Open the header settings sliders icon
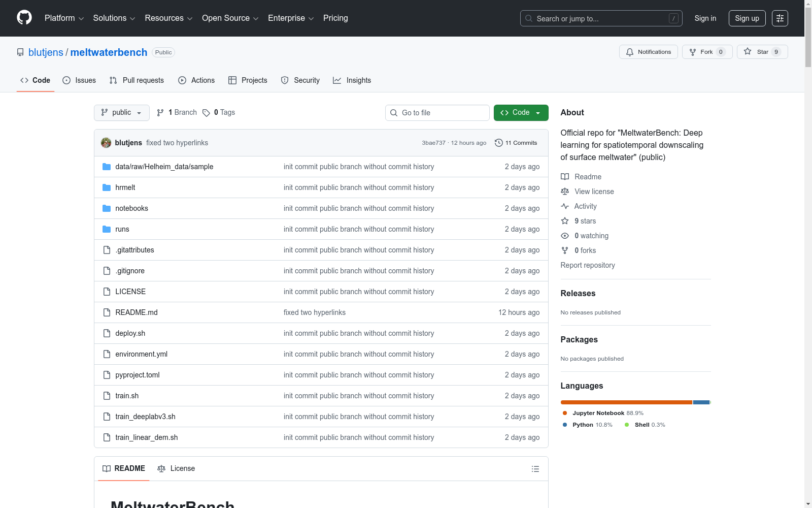 click(780, 18)
